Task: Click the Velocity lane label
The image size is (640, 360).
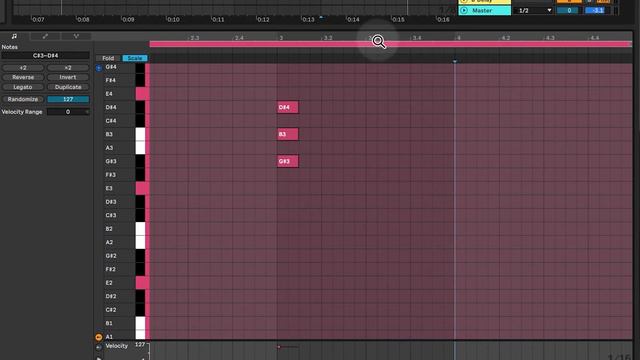Action: (116, 346)
